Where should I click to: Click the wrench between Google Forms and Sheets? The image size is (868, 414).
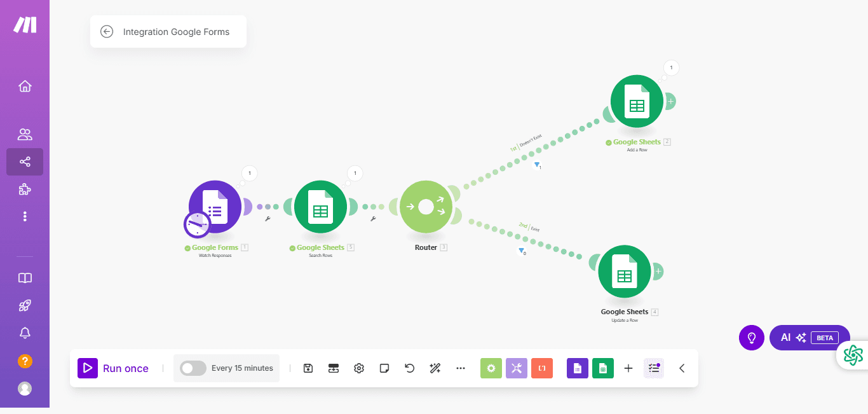(x=268, y=219)
